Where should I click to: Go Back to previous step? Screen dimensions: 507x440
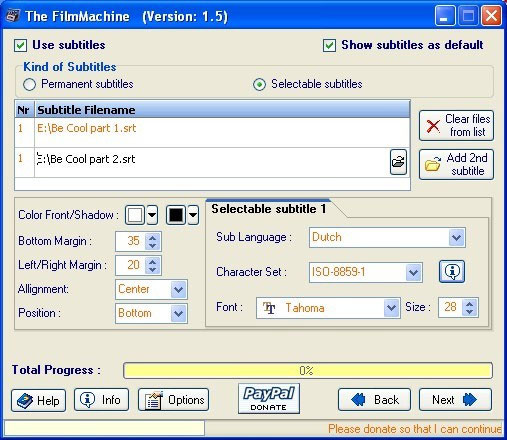[x=374, y=399]
